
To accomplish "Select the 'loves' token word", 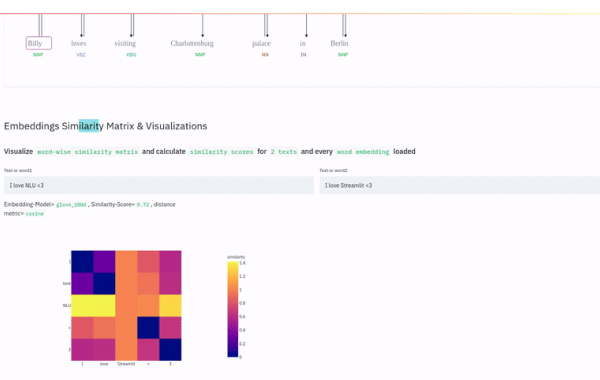I will click(78, 44).
